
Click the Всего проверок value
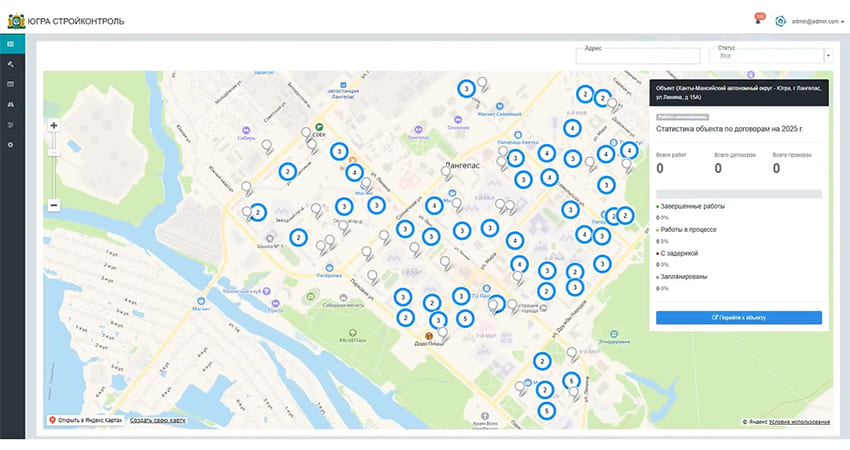(776, 168)
